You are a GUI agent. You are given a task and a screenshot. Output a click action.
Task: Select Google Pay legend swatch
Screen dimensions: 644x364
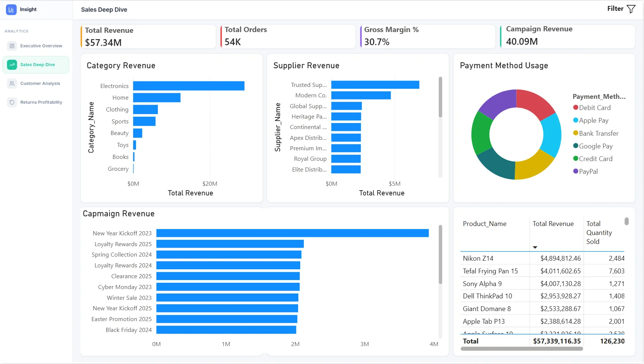coord(575,146)
